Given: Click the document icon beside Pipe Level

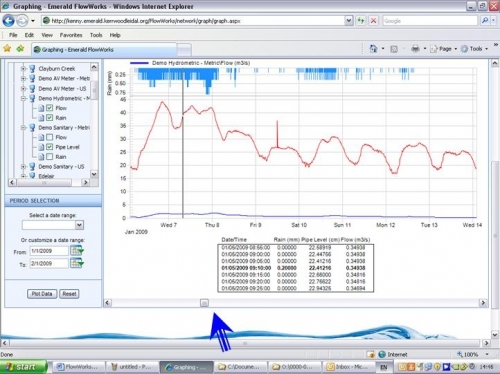Looking at the screenshot, I should coord(41,147).
